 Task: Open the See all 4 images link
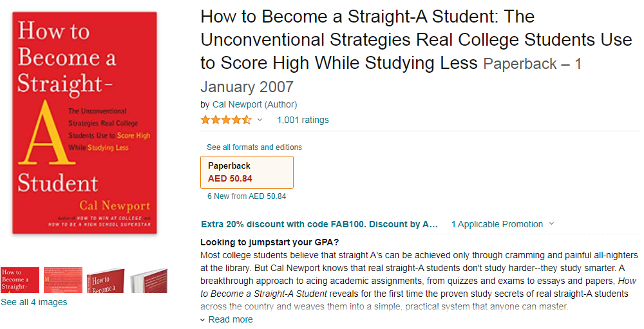coord(33,302)
